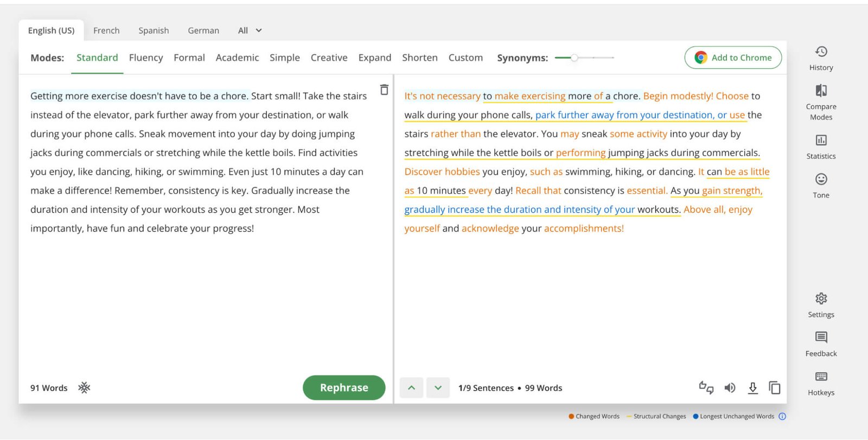This screenshot has width=868, height=440.
Task: Open the Statistics panel
Action: coord(821,141)
